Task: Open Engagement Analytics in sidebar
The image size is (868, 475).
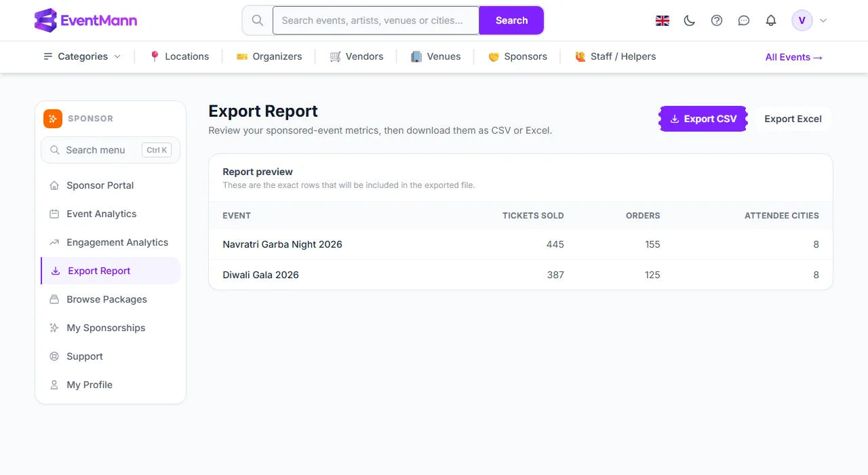Action: 111,242
